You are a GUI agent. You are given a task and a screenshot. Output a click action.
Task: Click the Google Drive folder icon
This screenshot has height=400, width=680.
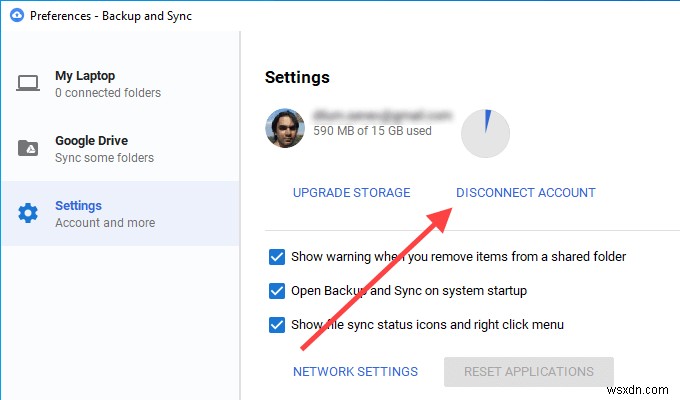(x=28, y=149)
